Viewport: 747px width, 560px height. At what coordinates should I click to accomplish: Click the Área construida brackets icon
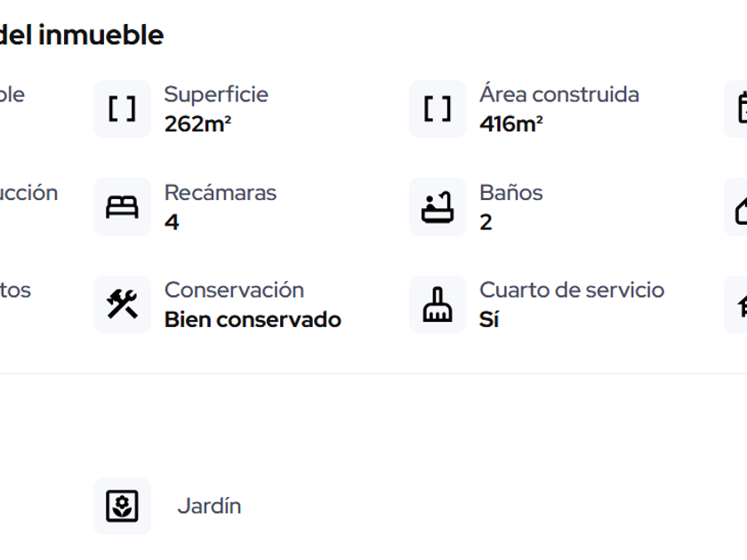tap(438, 108)
